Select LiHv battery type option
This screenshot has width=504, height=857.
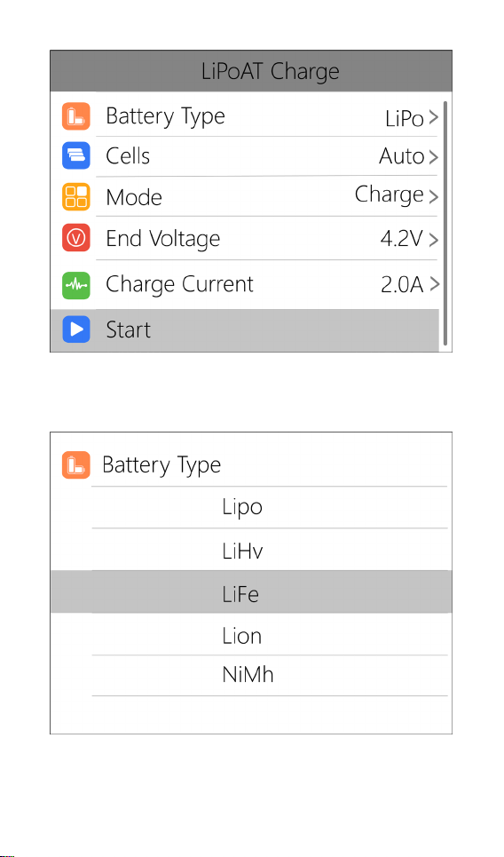click(269, 550)
